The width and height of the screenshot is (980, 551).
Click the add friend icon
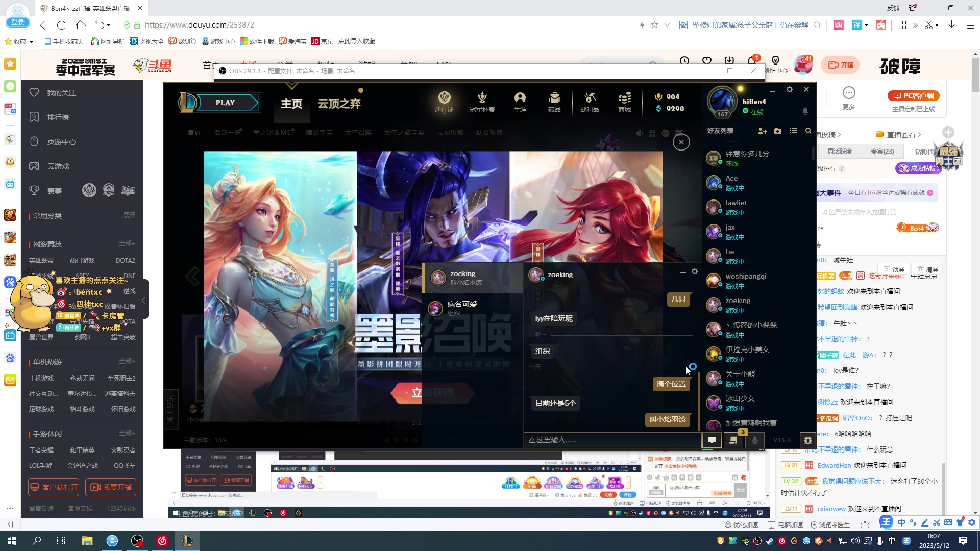763,131
